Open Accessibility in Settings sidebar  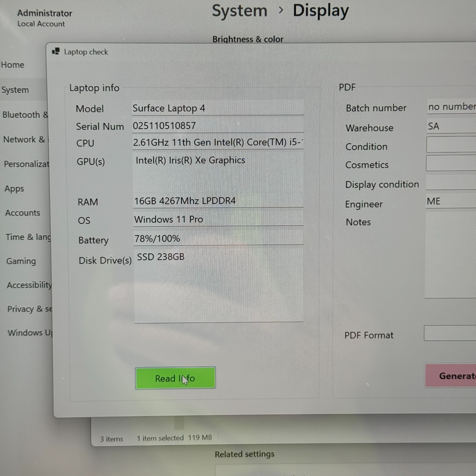point(29,285)
